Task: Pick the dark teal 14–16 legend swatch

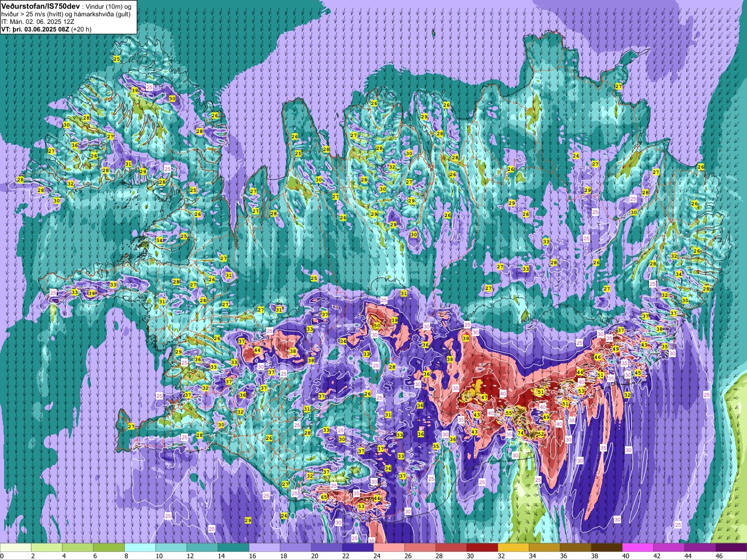Action: click(x=233, y=548)
